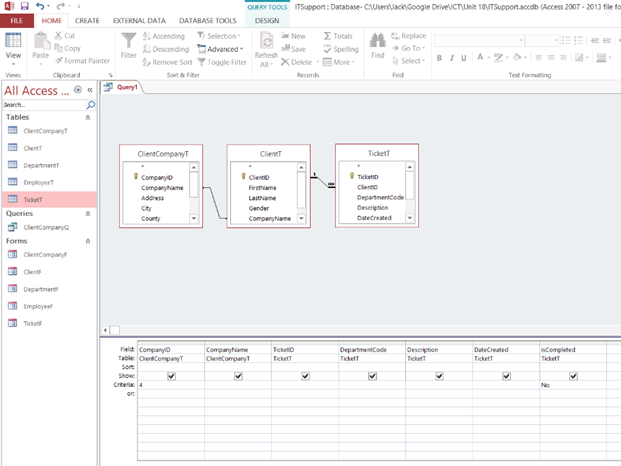
Task: Open the All Access Objects category menu
Action: [78, 90]
